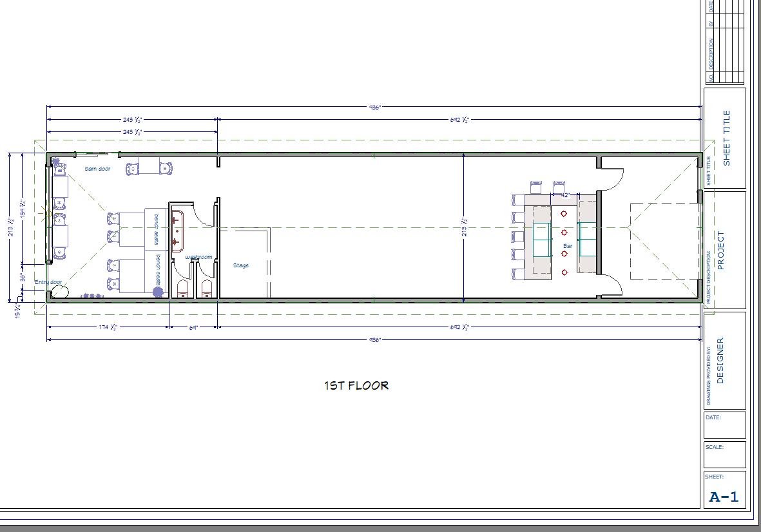Click the armchair in the top-left corner
Viewport: 761px width, 532px height.
[x=60, y=169]
